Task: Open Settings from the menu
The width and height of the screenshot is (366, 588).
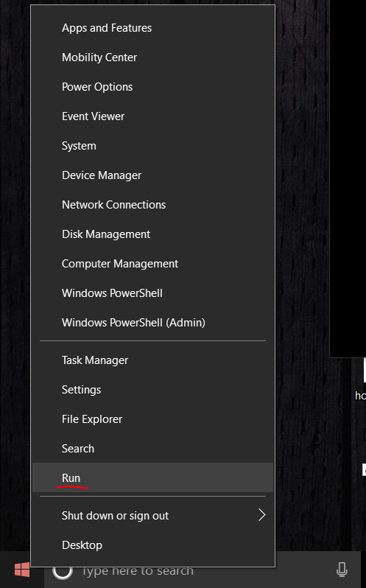Action: pyautogui.click(x=153, y=390)
